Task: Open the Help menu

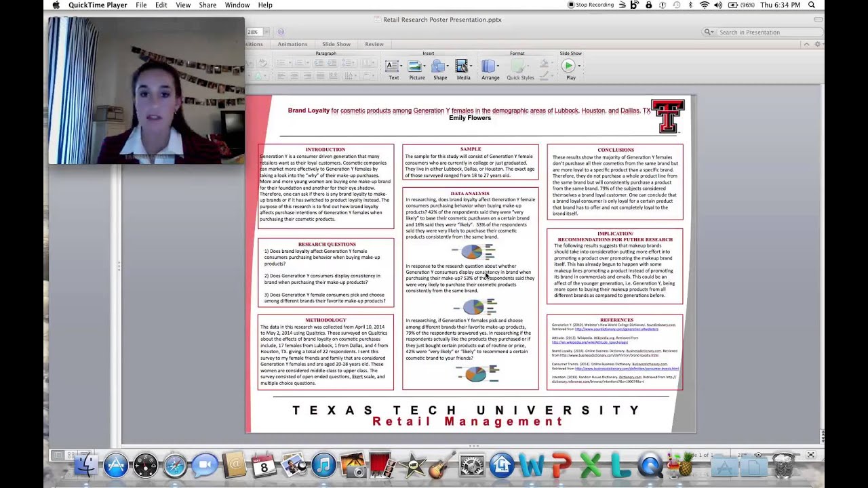Action: [x=265, y=5]
